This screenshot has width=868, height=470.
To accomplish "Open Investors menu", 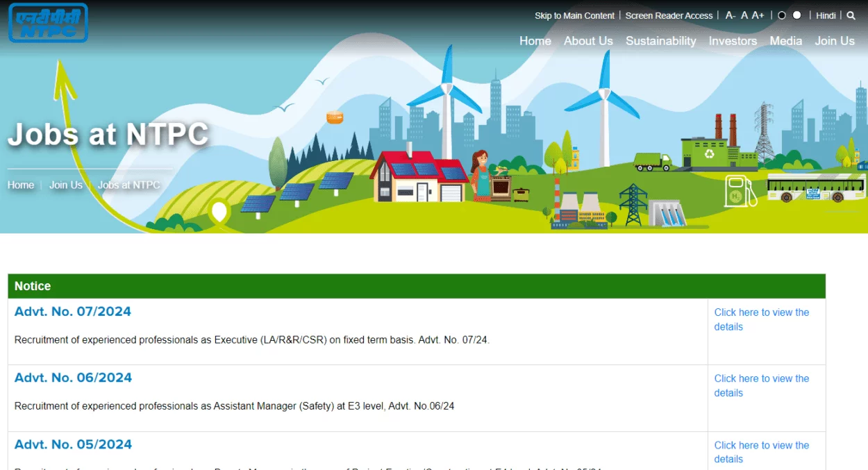I will click(733, 41).
